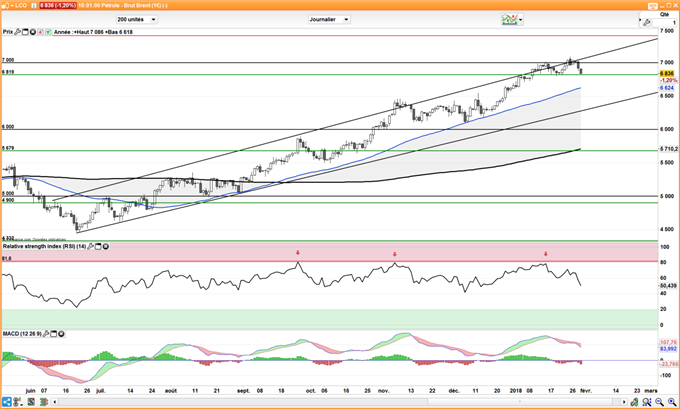Click the 5 710,2 axis value label
The image size is (680, 409).
pos(669,149)
